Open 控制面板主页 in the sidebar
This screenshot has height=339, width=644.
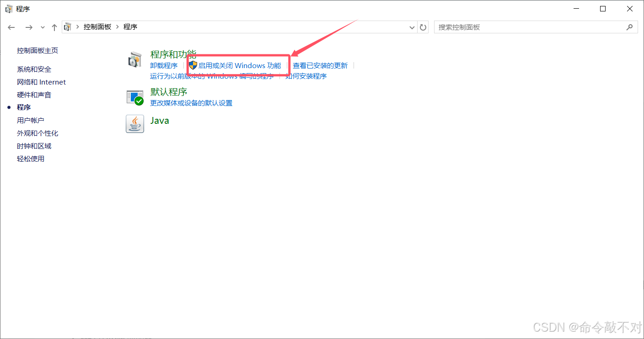(x=38, y=51)
